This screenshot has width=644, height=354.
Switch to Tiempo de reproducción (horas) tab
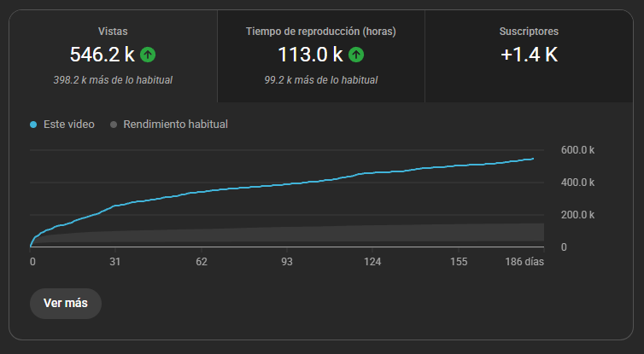(x=320, y=56)
